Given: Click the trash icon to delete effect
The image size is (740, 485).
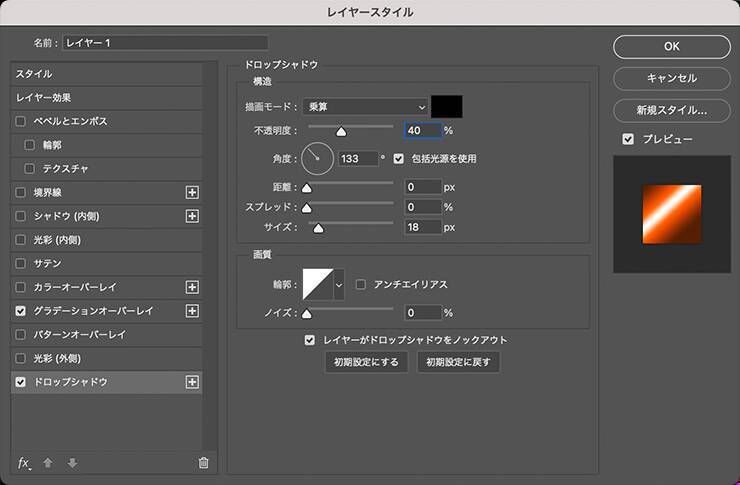Looking at the screenshot, I should (x=204, y=462).
